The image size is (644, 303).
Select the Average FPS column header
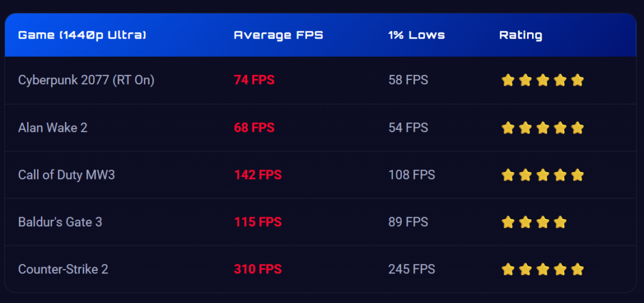pyautogui.click(x=279, y=35)
